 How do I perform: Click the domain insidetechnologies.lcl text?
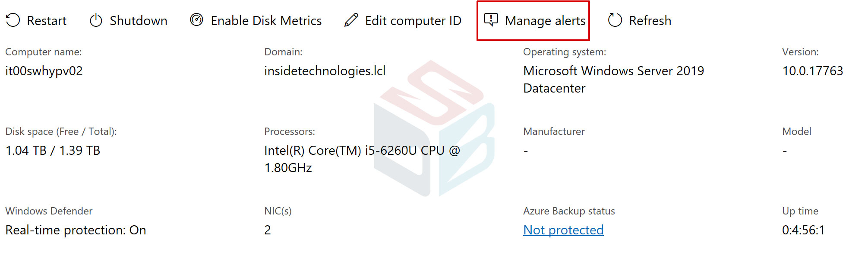click(326, 70)
